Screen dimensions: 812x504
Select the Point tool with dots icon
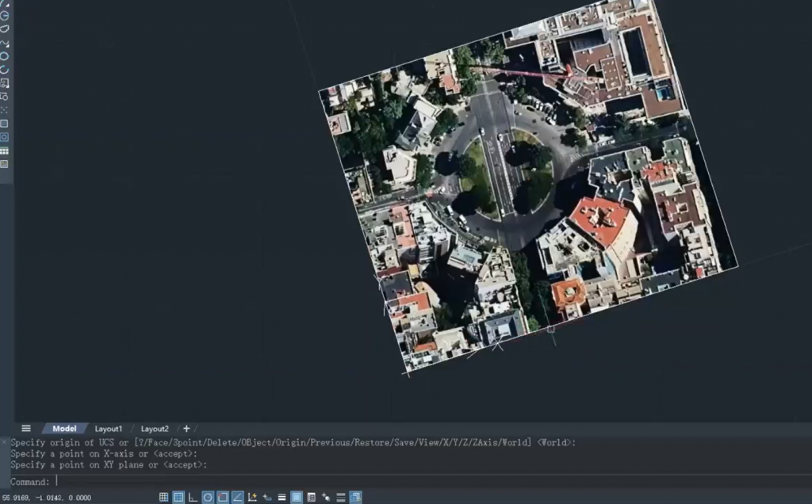click(4, 110)
